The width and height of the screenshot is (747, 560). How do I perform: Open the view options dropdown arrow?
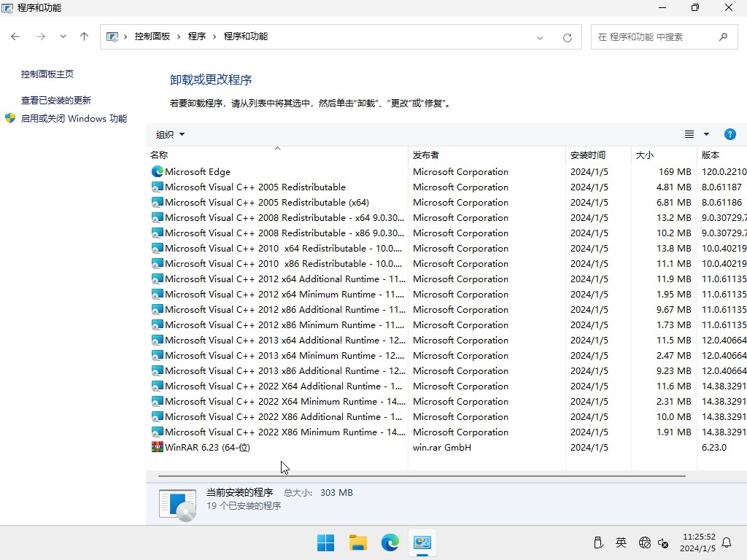coord(705,134)
